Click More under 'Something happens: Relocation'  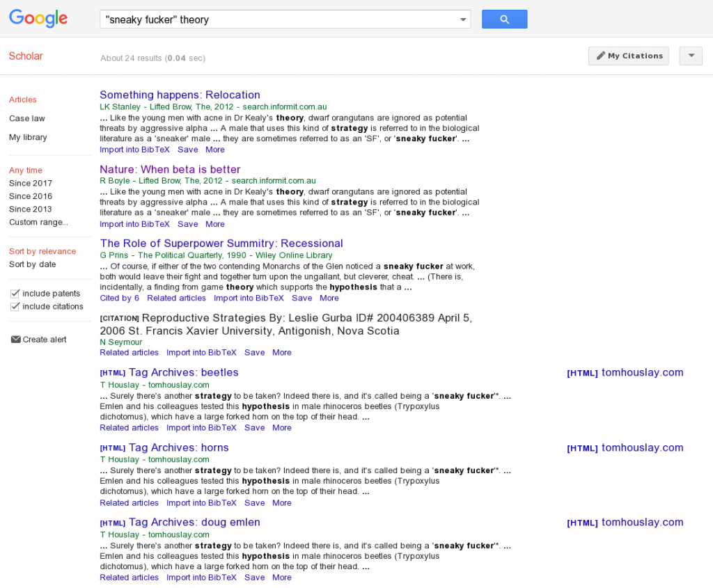[215, 150]
